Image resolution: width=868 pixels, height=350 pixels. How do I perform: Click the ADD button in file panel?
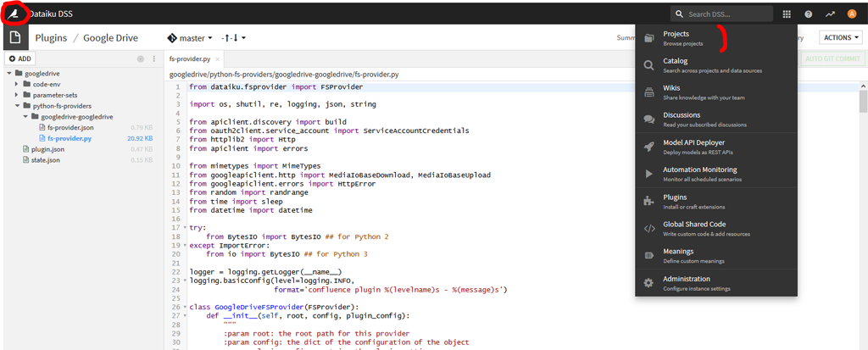point(20,58)
